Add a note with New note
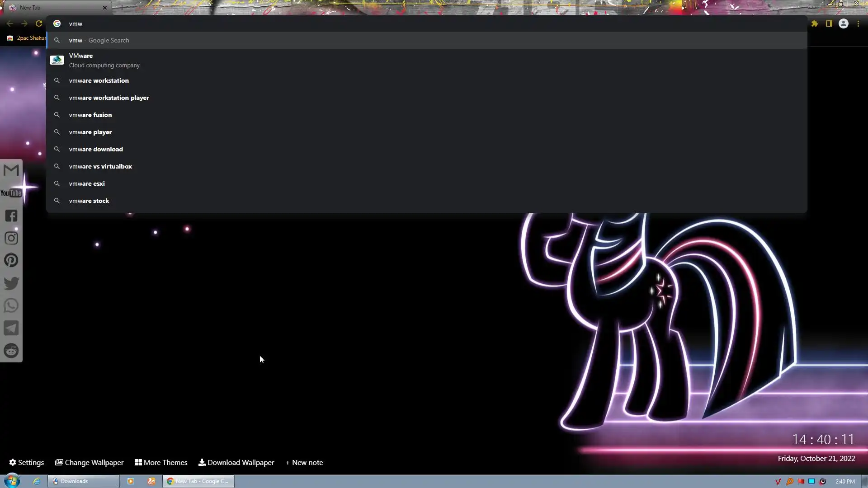Viewport: 868px width, 488px height. point(304,462)
